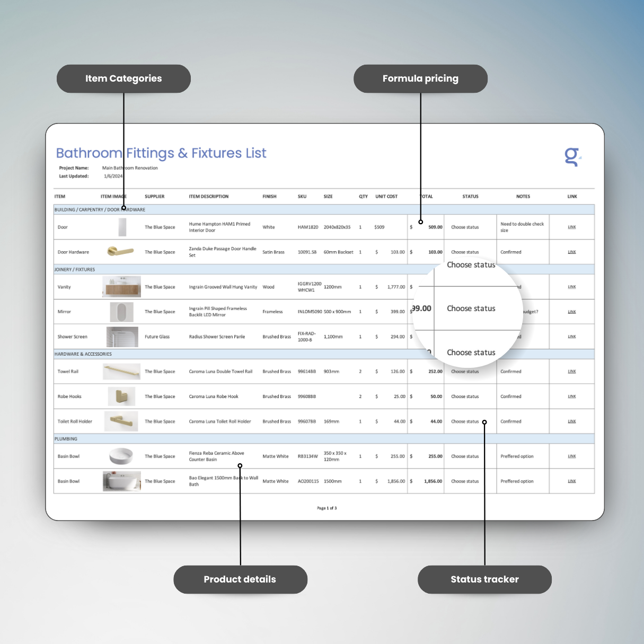Click the Shower Screen product image
Screen dimensions: 644x644
tap(121, 336)
